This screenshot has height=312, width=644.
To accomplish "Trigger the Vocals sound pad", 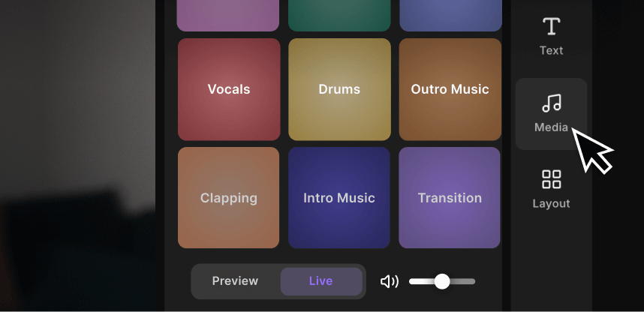I will coord(229,89).
